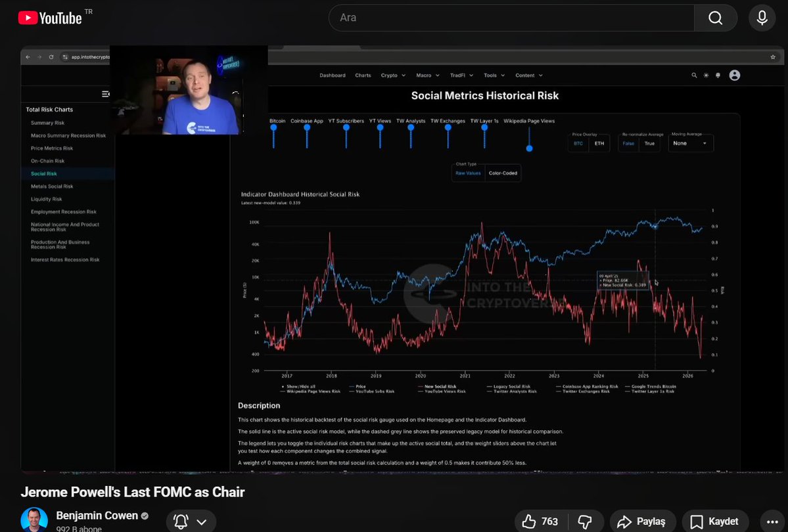This screenshot has width=788, height=532.
Task: Open the Charts nav item
Action: [x=363, y=76]
